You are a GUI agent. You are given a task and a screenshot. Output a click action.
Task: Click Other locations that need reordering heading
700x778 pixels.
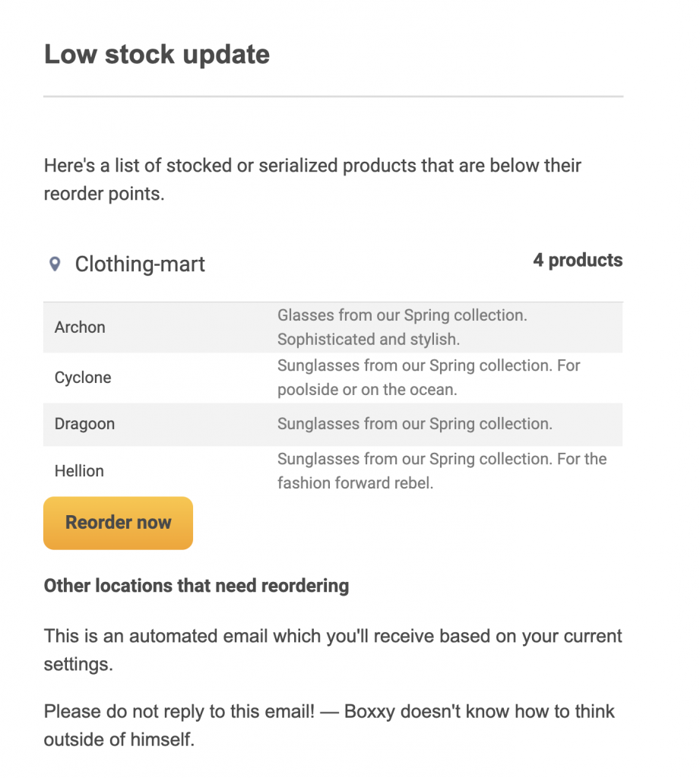click(x=197, y=586)
